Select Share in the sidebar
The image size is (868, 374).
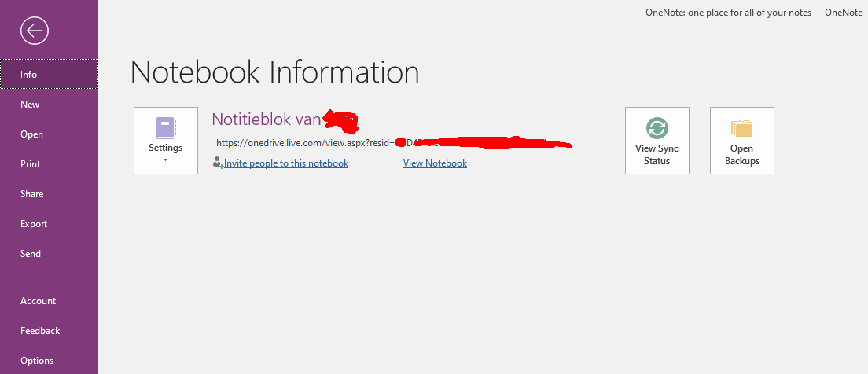click(50, 193)
